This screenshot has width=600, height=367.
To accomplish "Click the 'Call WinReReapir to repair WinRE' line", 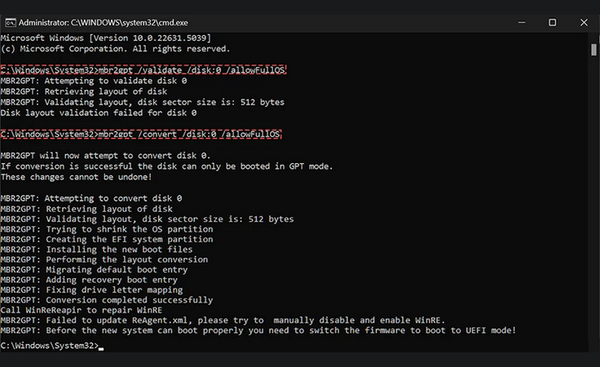I will point(82,310).
